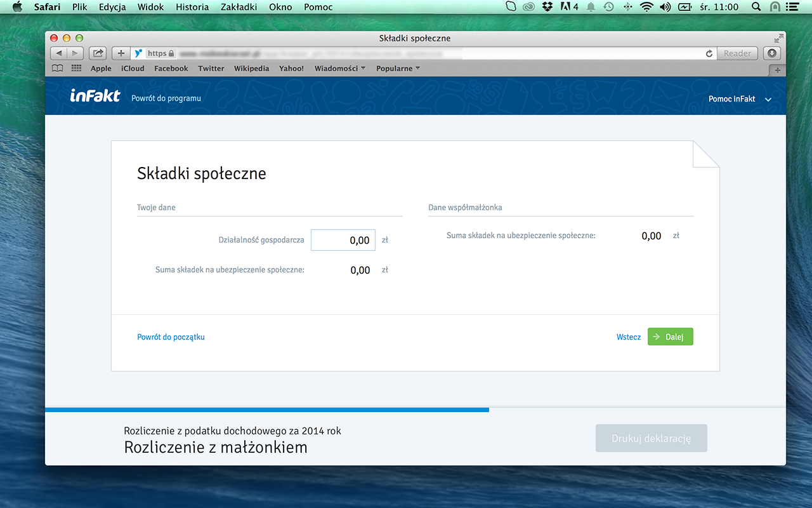Go back with Safari back arrow
Viewport: 812px width, 508px height.
point(59,53)
